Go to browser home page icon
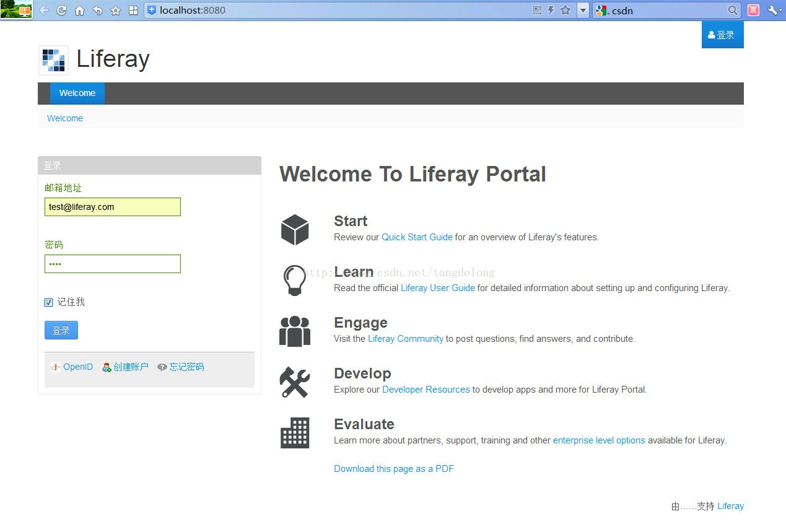The image size is (786, 532). click(x=79, y=11)
